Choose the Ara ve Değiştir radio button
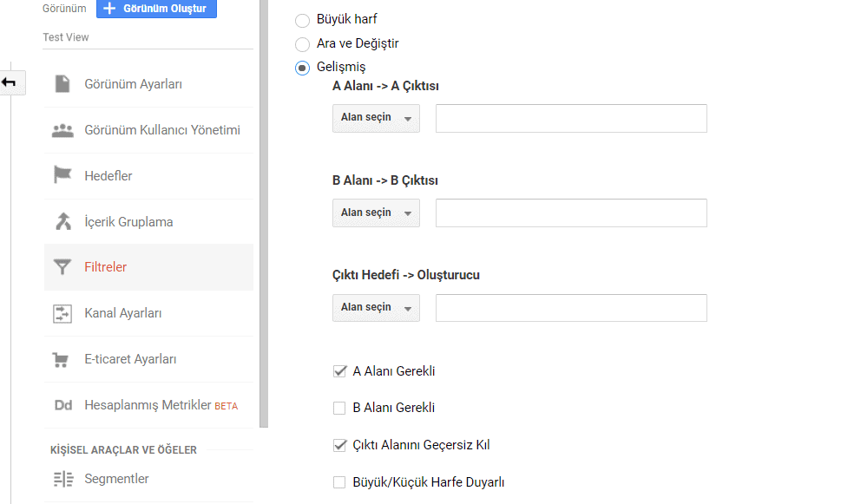841x504 pixels. pos(303,44)
